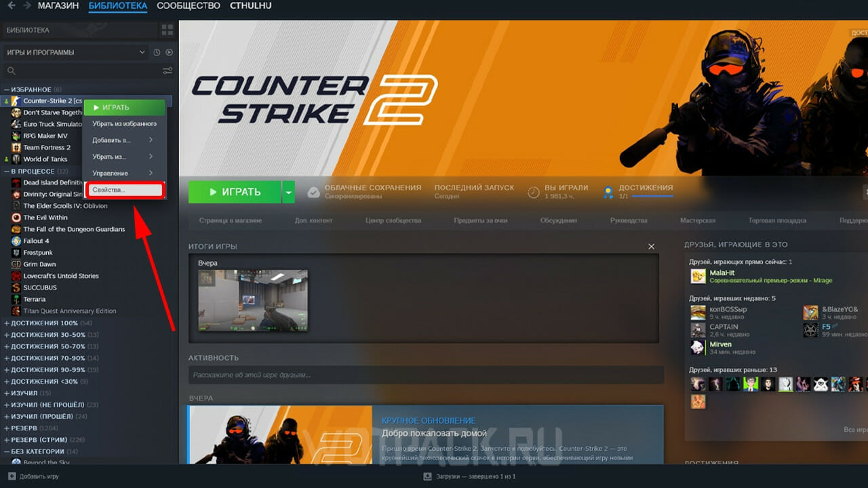Click Team Fortress 2 game icon
Screen dimensions: 868x488
[x=16, y=147]
